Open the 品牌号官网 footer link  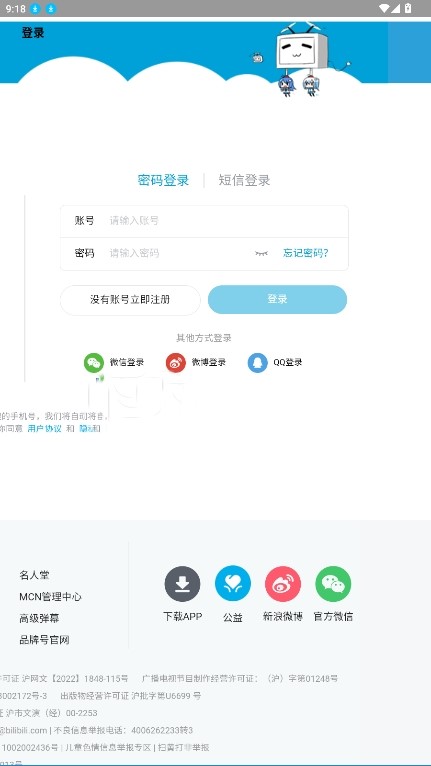click(x=44, y=640)
